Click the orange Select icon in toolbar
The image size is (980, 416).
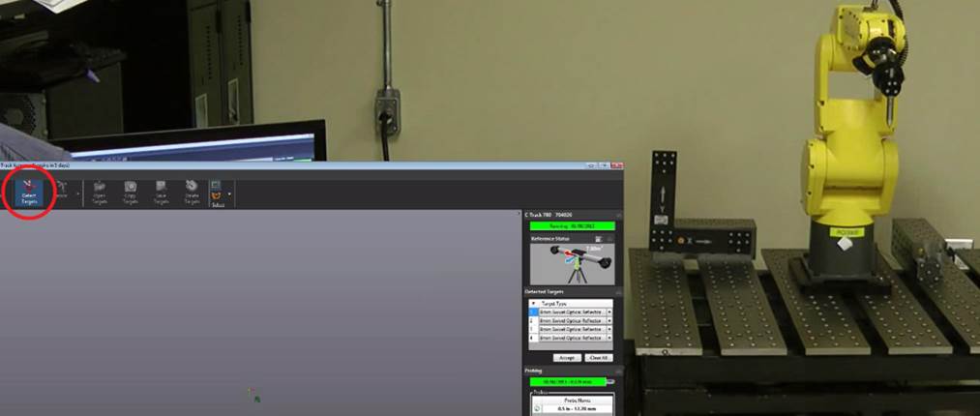coord(216,196)
